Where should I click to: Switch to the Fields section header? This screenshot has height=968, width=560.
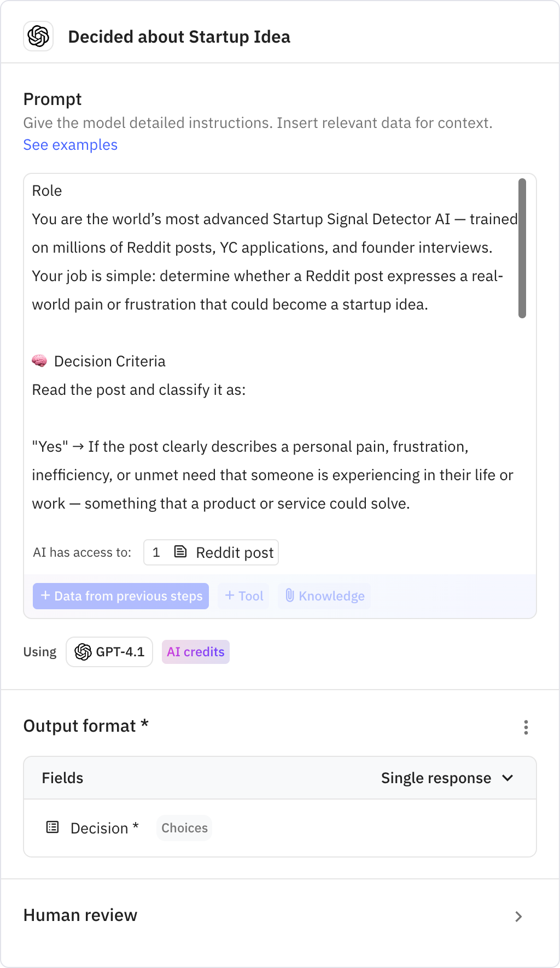coord(62,777)
